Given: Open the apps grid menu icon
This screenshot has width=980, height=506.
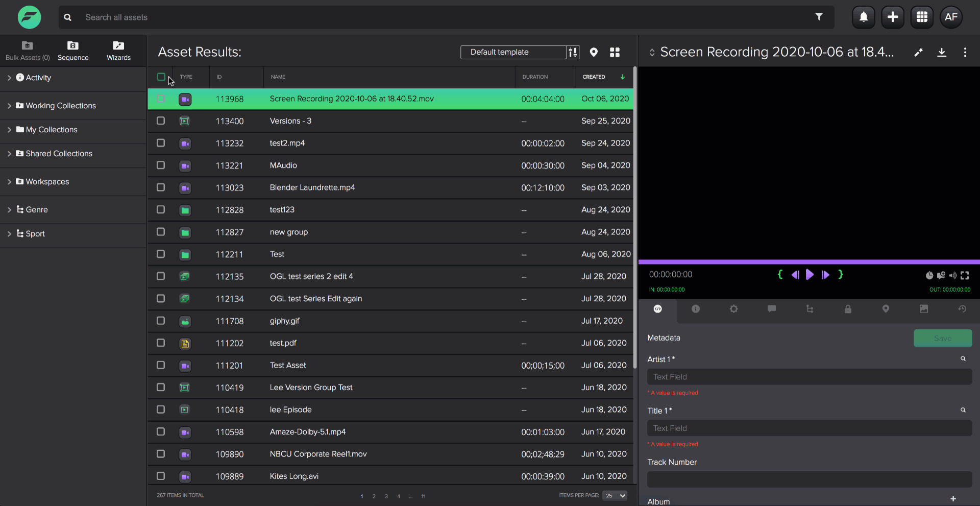Looking at the screenshot, I should (921, 17).
